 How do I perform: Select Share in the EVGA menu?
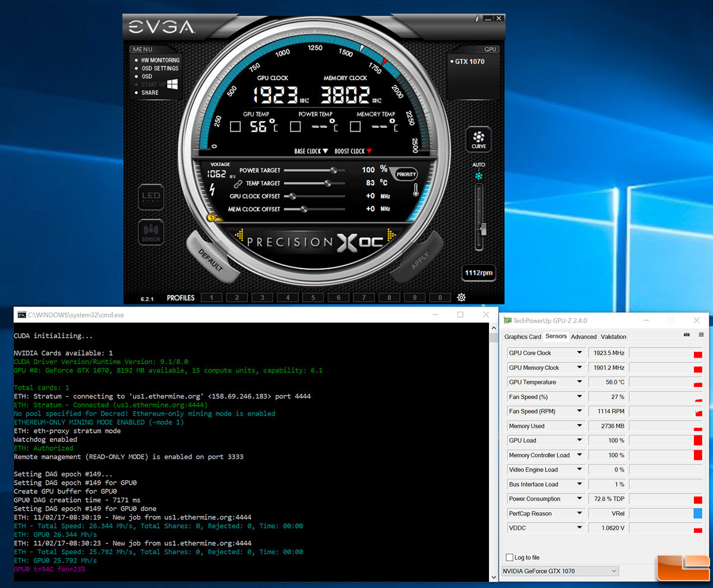coord(146,93)
